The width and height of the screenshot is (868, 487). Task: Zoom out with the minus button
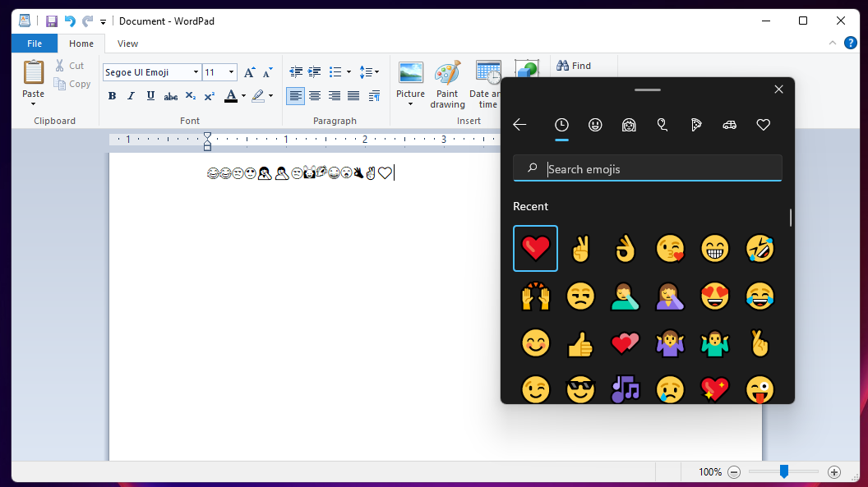point(734,472)
